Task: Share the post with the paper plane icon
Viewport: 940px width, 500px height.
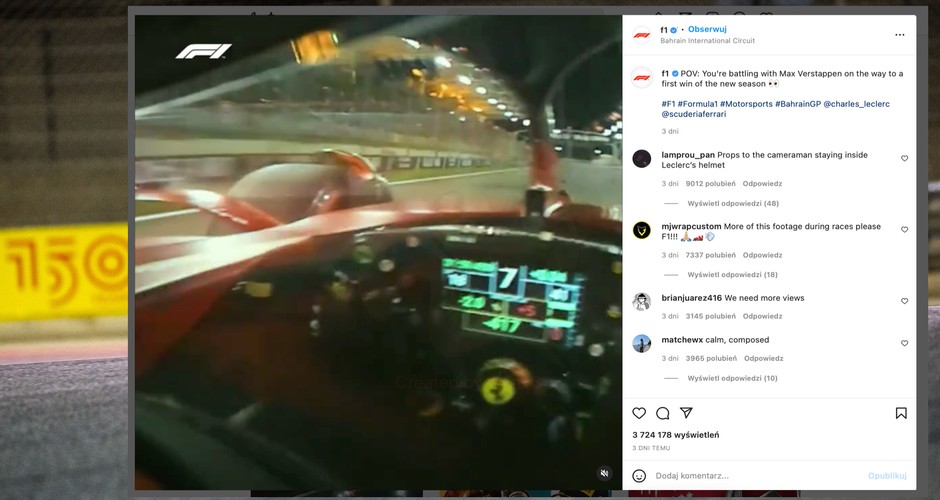Action: 686,412
